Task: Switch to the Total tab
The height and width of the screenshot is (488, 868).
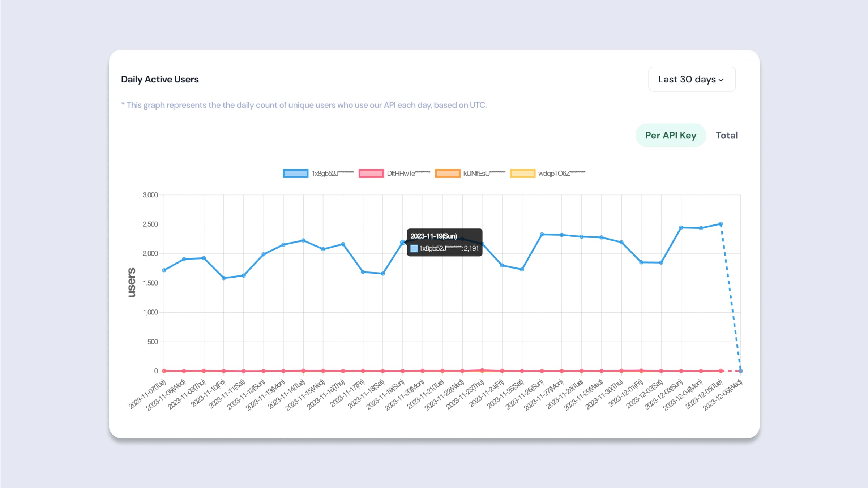Action: pyautogui.click(x=727, y=135)
